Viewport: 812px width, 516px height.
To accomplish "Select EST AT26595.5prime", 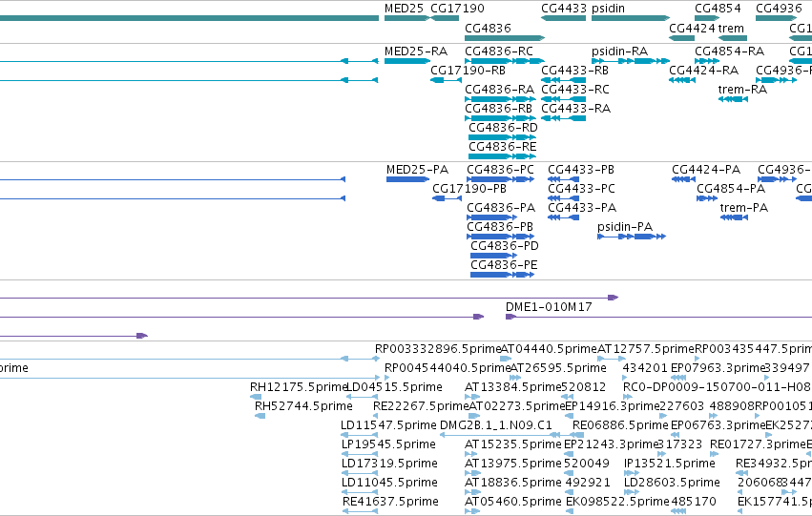I will point(516,378).
